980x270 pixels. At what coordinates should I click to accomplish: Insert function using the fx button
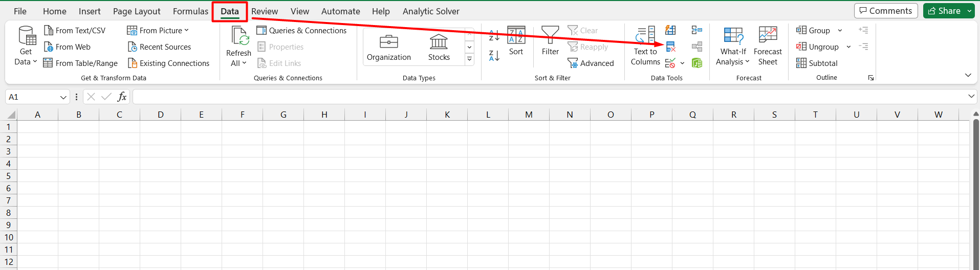point(122,97)
